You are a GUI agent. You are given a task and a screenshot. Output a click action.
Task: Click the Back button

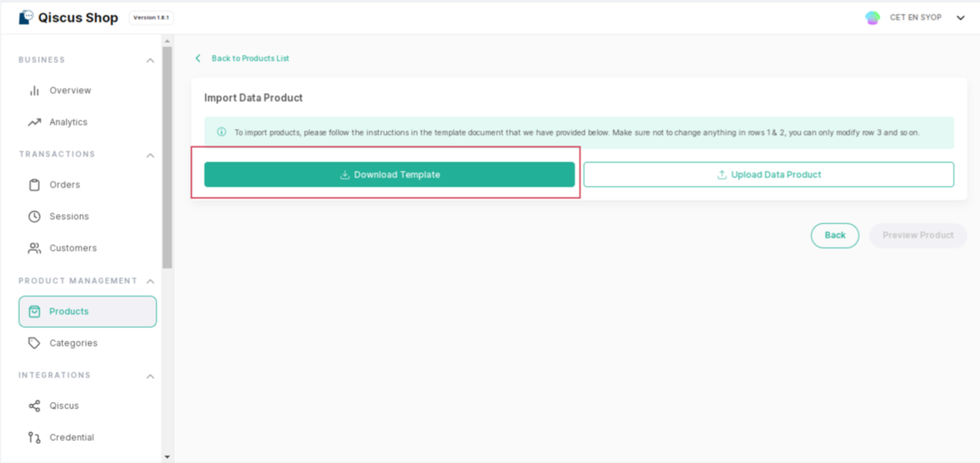coord(835,235)
